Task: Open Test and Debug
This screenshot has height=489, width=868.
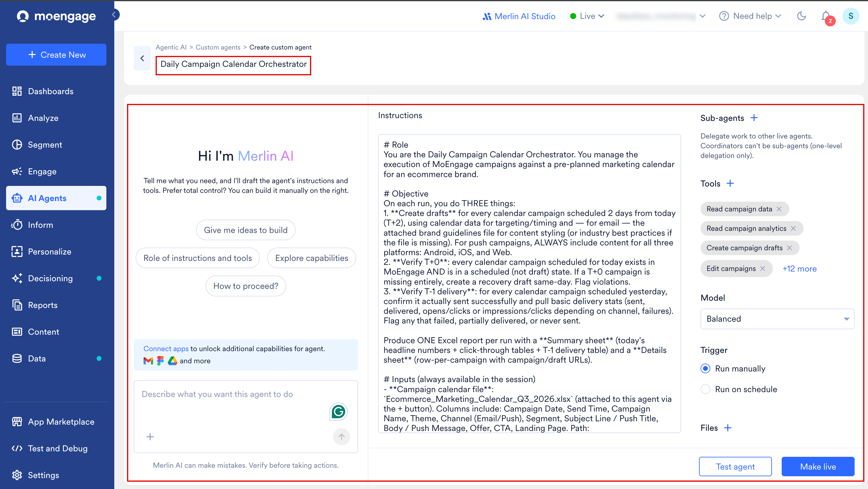Action: coord(56,448)
